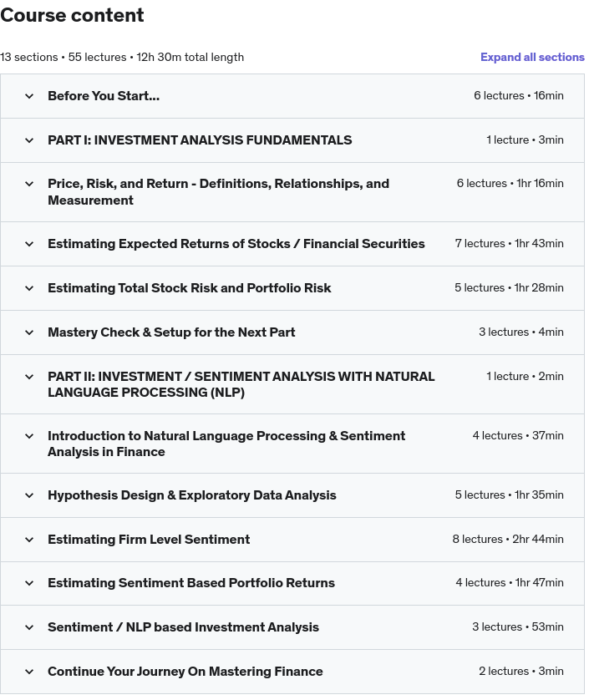Open chevron for Hypothesis Design & Exploratory Data
The image size is (589, 700).
tap(29, 495)
